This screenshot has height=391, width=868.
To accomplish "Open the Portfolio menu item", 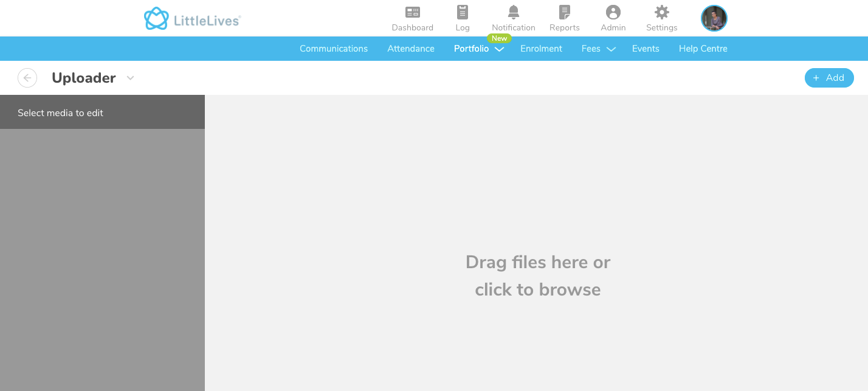I will (x=471, y=49).
